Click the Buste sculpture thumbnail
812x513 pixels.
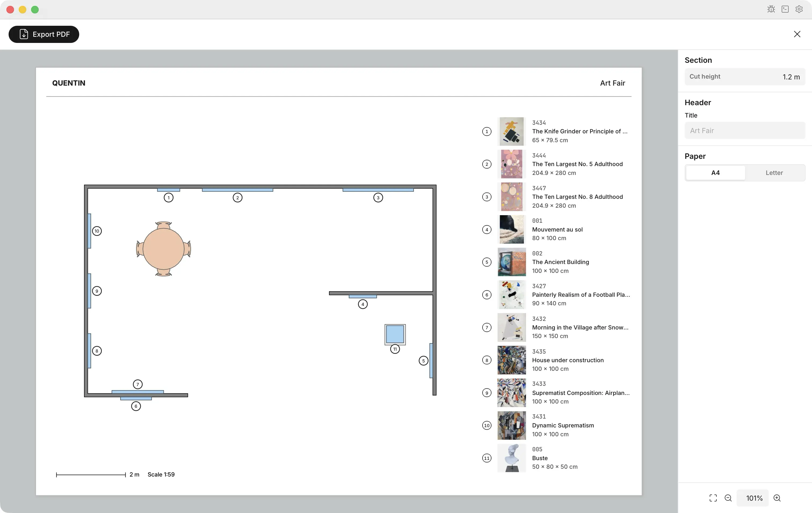click(512, 458)
